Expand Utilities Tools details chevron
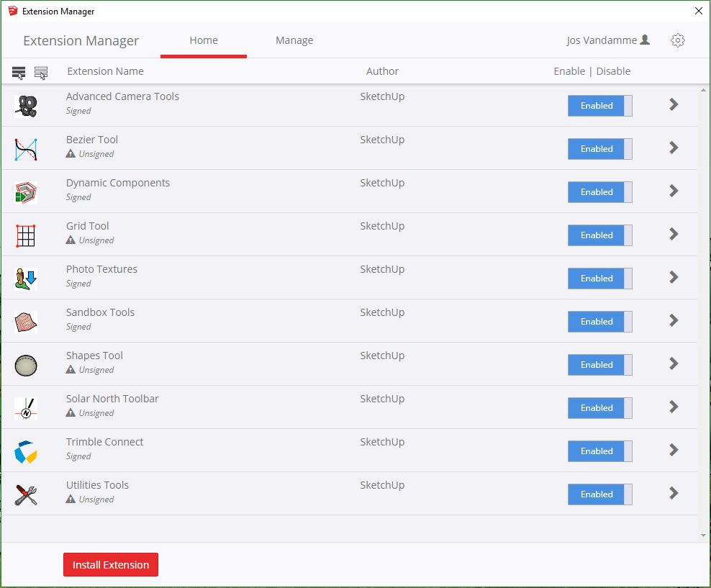 click(674, 493)
